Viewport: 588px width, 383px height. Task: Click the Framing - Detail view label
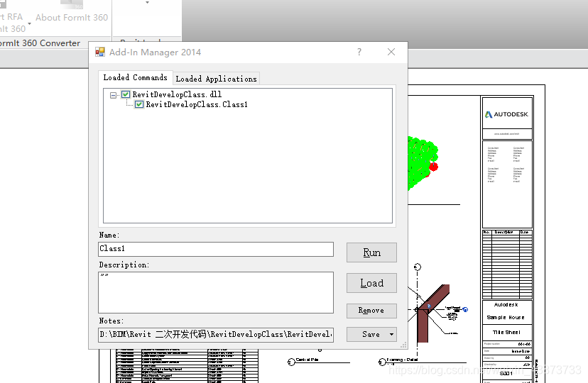(x=402, y=360)
